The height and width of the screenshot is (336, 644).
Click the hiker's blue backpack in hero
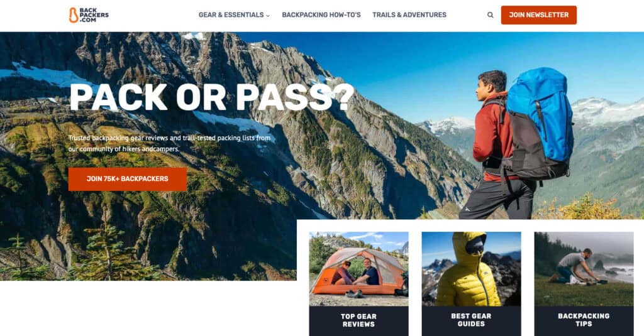(x=538, y=123)
